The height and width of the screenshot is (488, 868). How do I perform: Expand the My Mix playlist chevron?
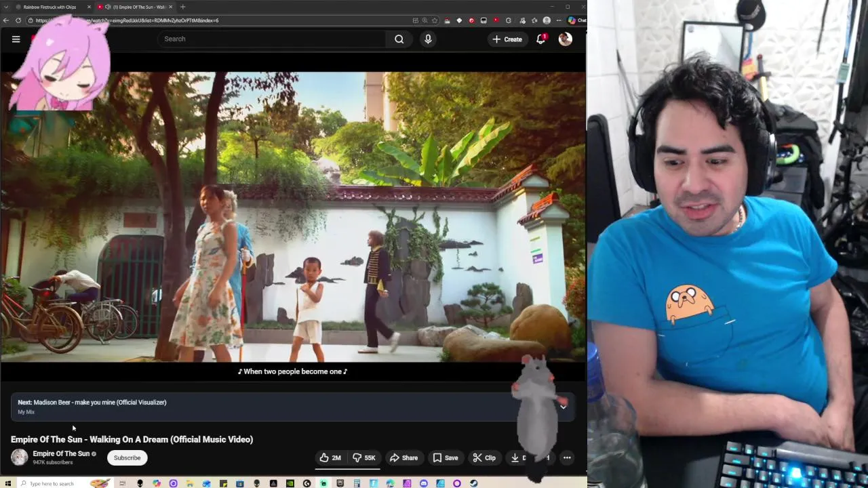pos(563,407)
